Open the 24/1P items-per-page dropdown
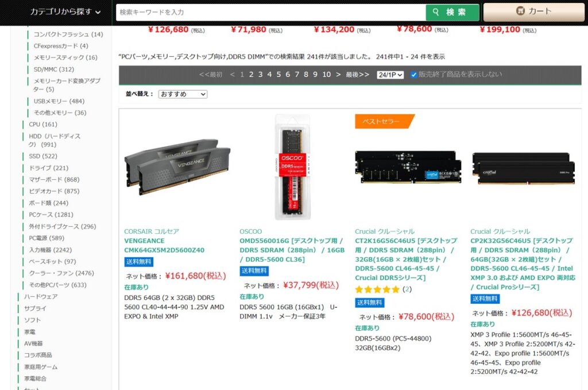Image resolution: width=588 pixels, height=390 pixels. click(390, 75)
